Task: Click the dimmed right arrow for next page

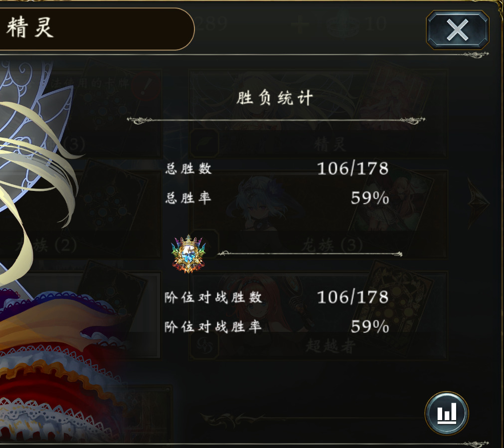Action: (x=478, y=203)
